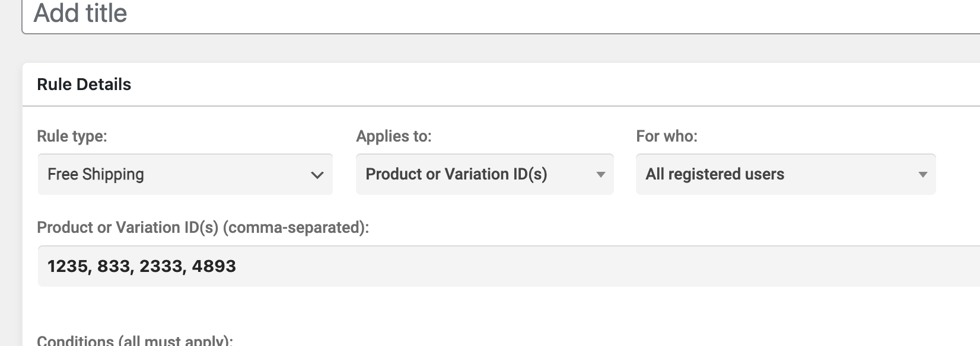Viewport: 980px width, 346px height.
Task: Click the Product or Variation ID(s) comma-separated label
Action: coord(203,228)
